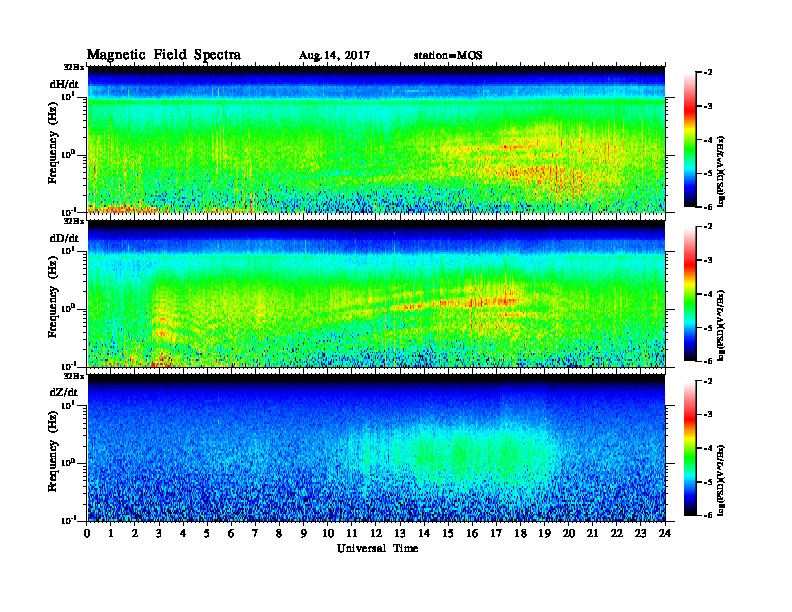The image size is (792, 612).
Task: Click hour '5' on the Universal Time axis
Action: coord(208,534)
